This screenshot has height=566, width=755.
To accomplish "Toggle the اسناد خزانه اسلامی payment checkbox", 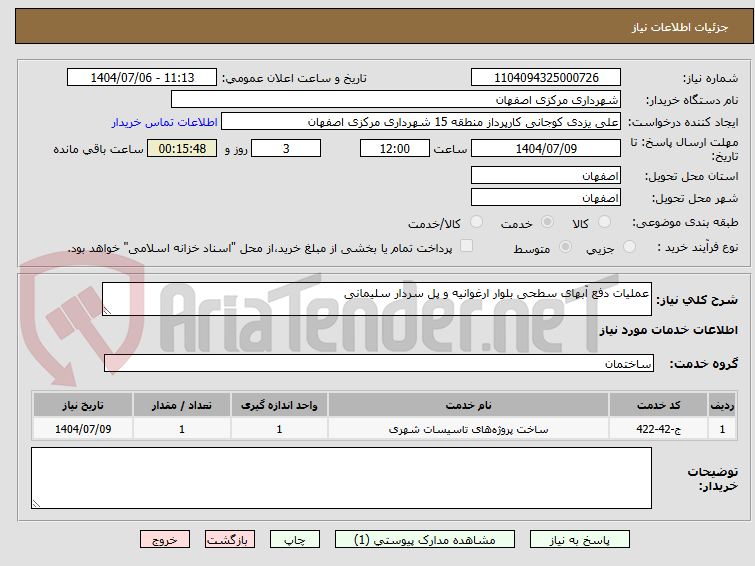I will point(466,246).
